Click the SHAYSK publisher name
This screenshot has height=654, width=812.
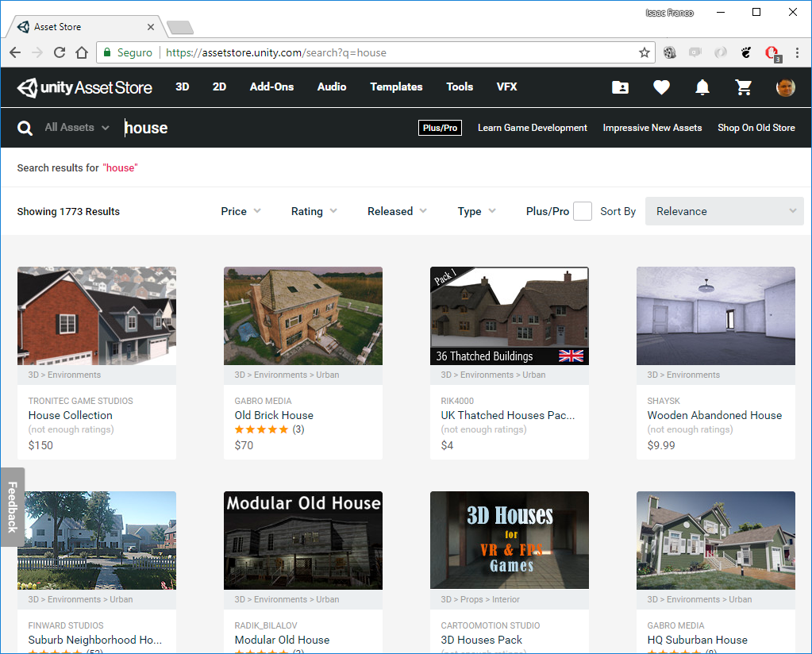pyautogui.click(x=664, y=401)
